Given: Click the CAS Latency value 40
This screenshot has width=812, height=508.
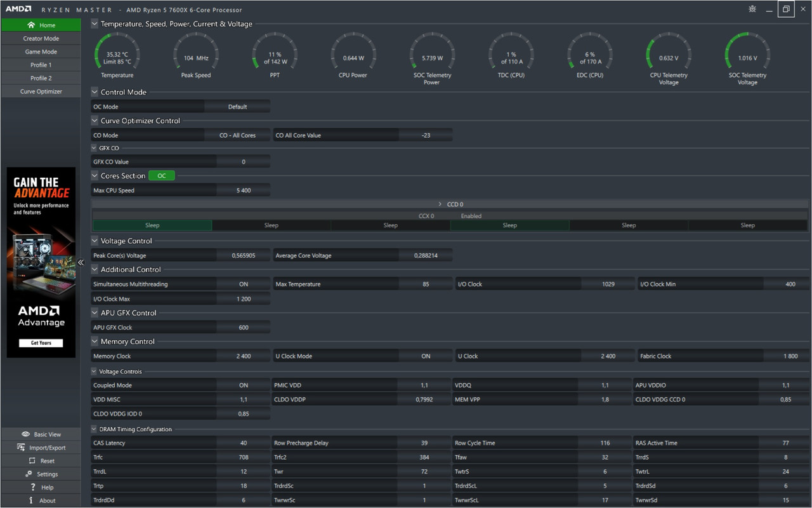Looking at the screenshot, I should pos(244,443).
